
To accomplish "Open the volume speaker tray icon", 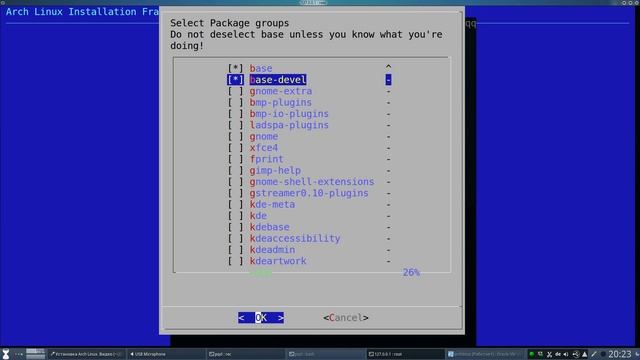I will point(566,354).
